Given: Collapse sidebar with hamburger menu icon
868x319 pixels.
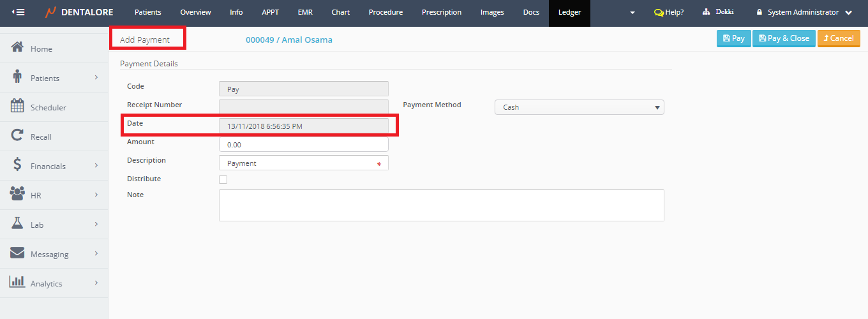Looking at the screenshot, I should coord(19,12).
